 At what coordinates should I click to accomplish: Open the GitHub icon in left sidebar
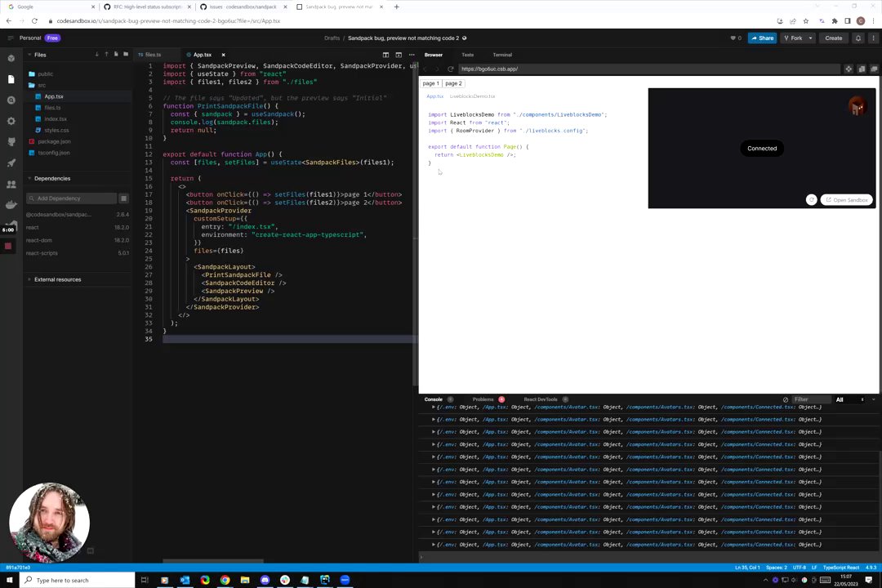point(11,142)
